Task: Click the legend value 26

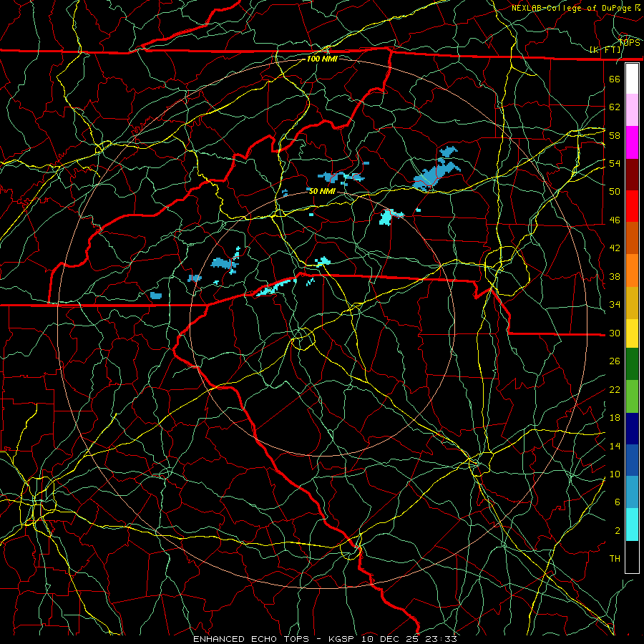Action: click(x=615, y=361)
